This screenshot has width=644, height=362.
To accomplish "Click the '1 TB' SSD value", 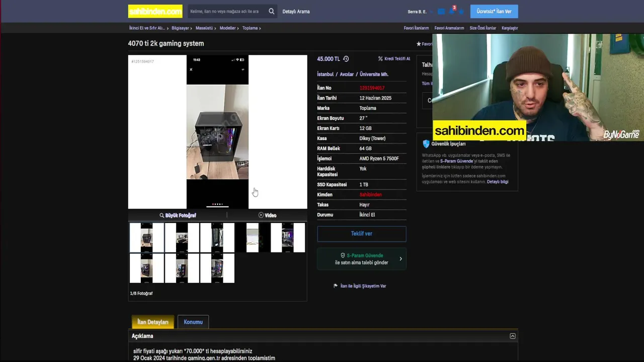I will pyautogui.click(x=364, y=185).
